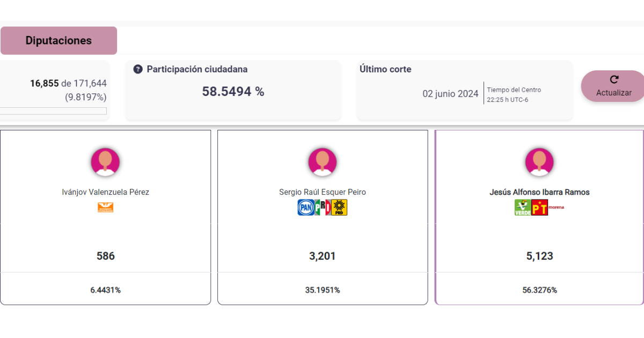Viewport: 644px width, 338px height.
Task: Select candidate name Jesús Alfonso Ibarra Ramos
Action: pyautogui.click(x=539, y=192)
